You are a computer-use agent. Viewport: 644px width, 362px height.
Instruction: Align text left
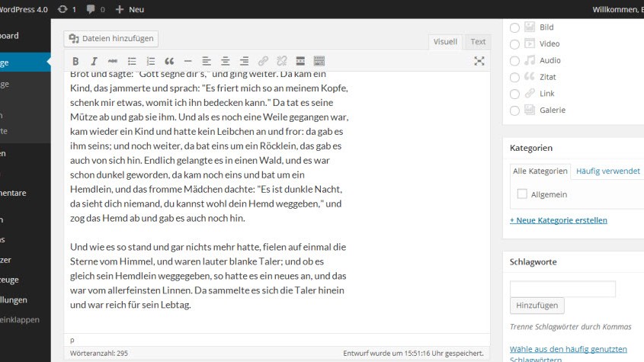click(x=207, y=61)
